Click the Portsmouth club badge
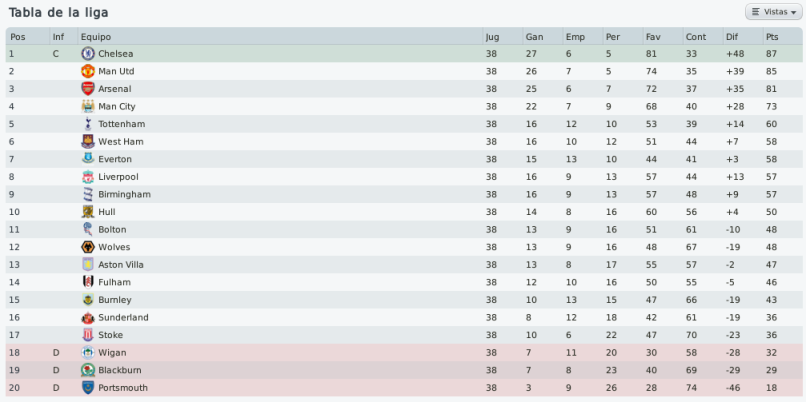The image size is (806, 402). point(88,388)
